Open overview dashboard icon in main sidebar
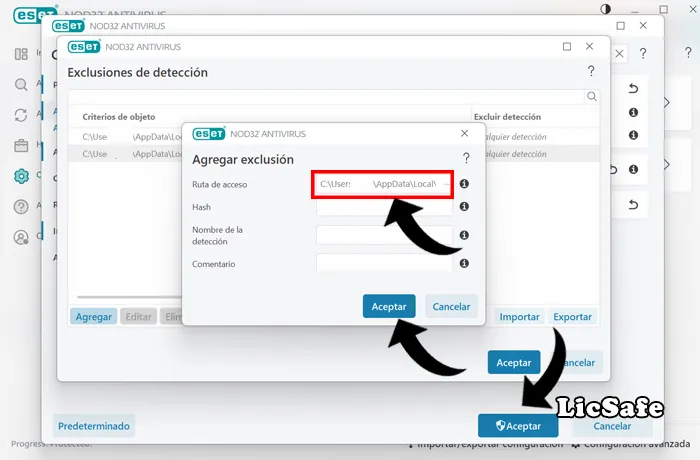This screenshot has height=460, width=700. click(21, 54)
